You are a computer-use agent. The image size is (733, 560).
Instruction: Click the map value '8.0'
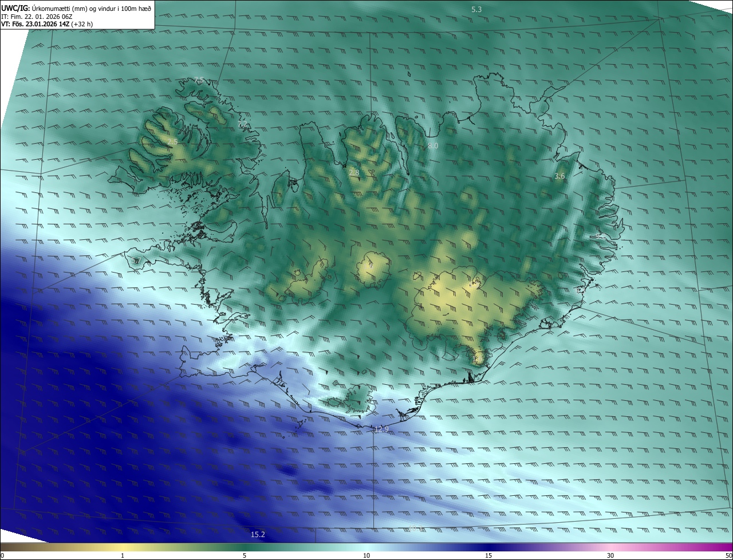point(433,146)
